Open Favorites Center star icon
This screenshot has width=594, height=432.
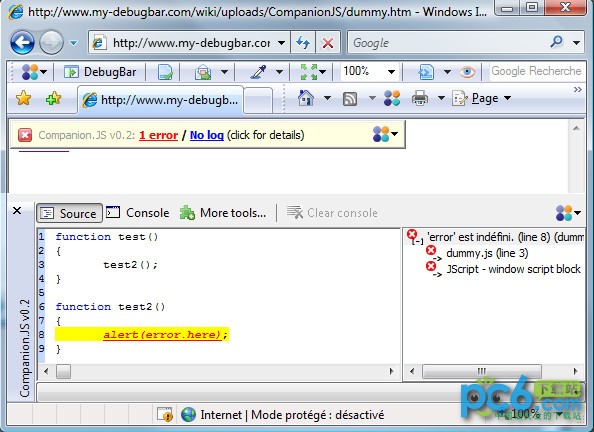click(x=23, y=98)
